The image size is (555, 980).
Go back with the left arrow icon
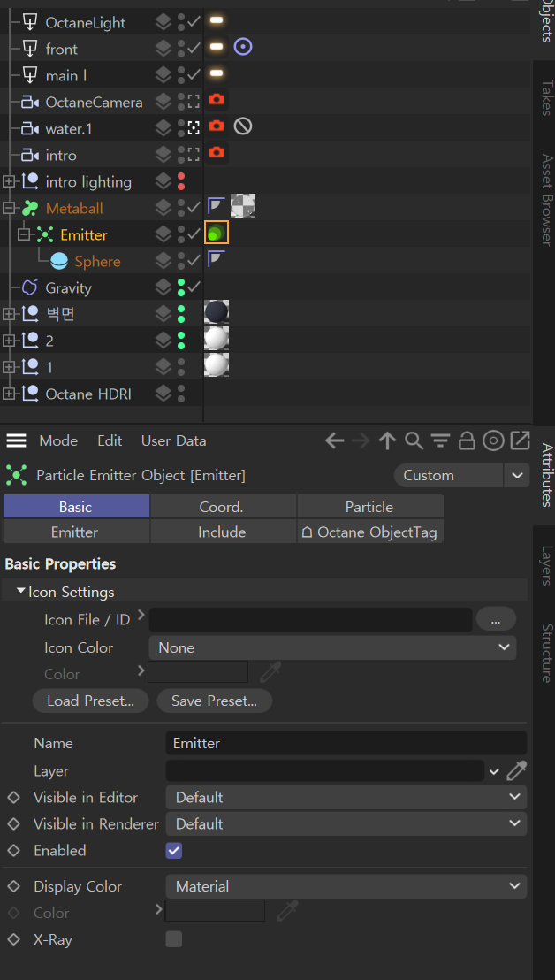coord(334,440)
